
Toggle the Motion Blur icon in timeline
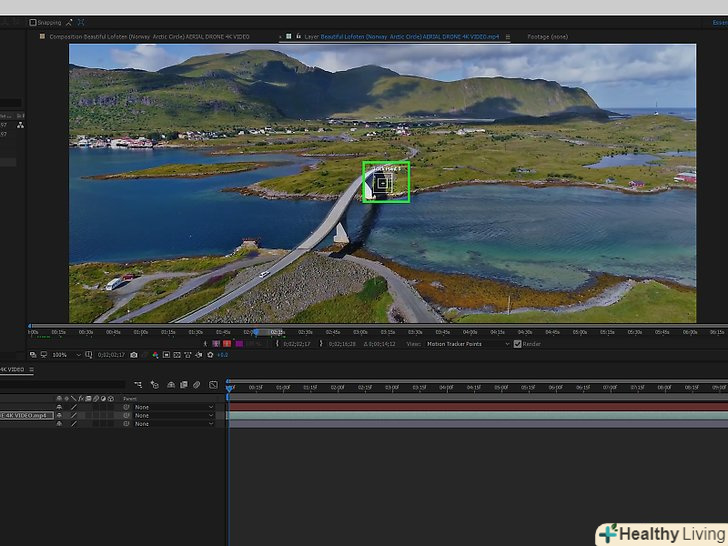pyautogui.click(x=197, y=384)
